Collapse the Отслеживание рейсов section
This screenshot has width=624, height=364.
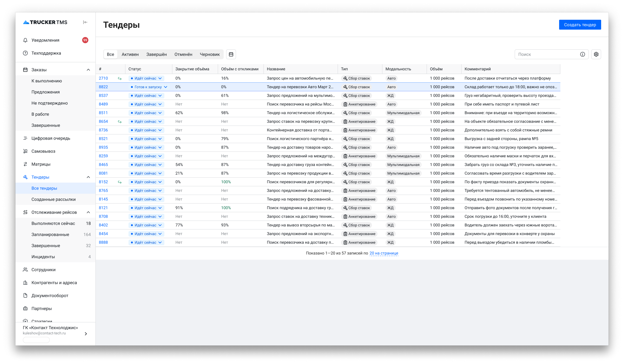[x=88, y=212]
